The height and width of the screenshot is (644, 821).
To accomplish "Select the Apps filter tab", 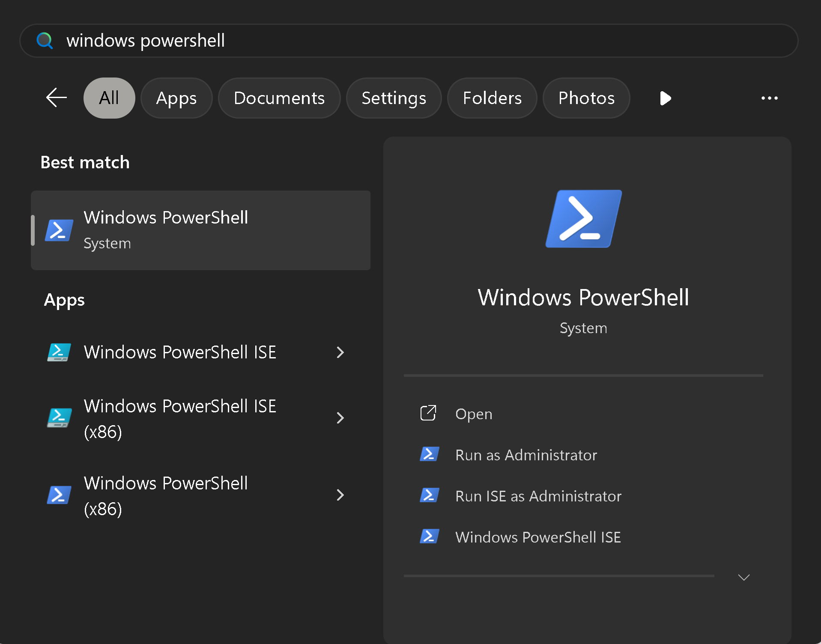I will pyautogui.click(x=176, y=98).
